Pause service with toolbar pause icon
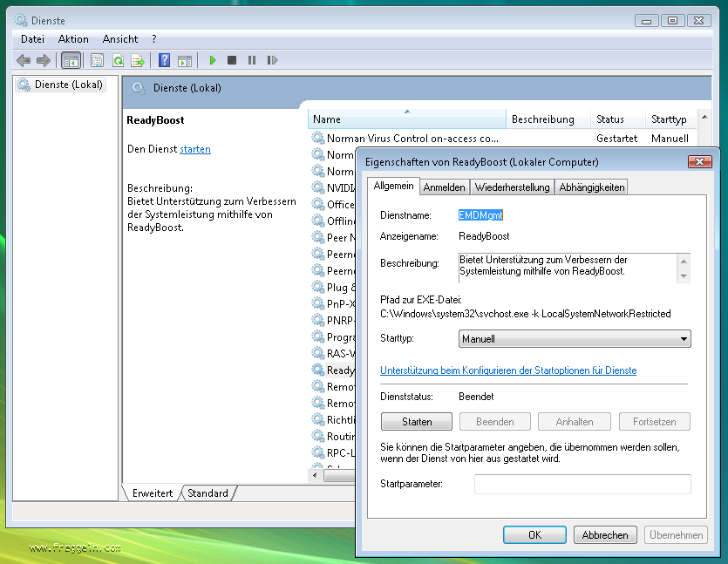Screen dimensions: 728x564 252,60
